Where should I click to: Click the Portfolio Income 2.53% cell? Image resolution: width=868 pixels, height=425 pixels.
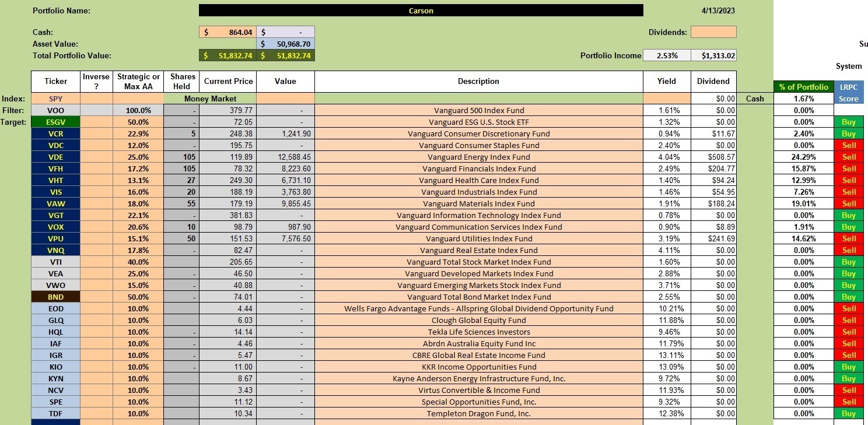667,55
